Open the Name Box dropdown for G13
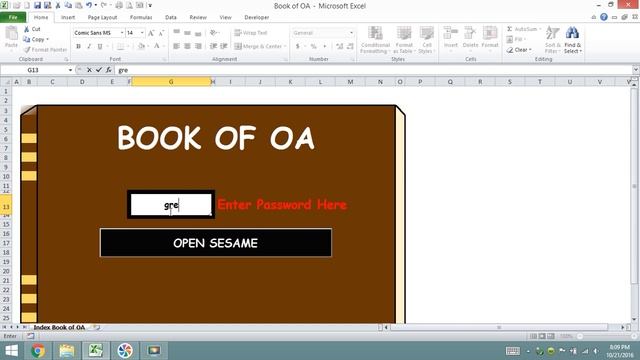640x360 pixels. [x=70, y=70]
